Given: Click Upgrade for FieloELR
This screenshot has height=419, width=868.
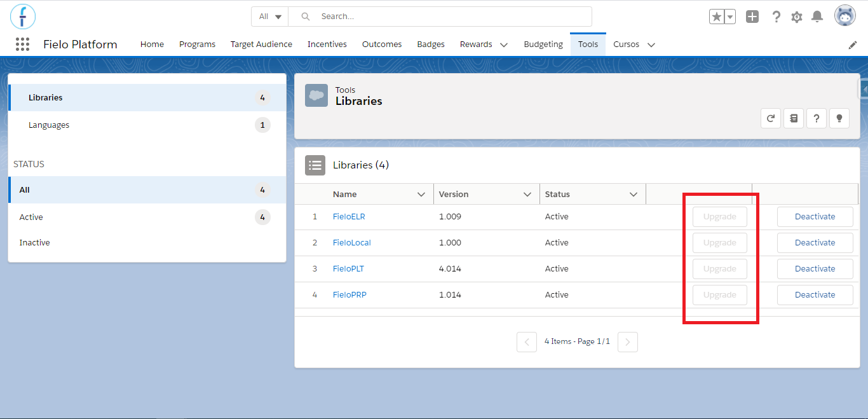Looking at the screenshot, I should pyautogui.click(x=720, y=217).
